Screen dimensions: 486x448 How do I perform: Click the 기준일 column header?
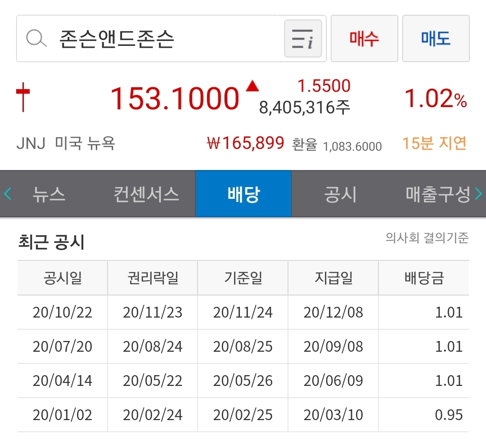(x=243, y=278)
